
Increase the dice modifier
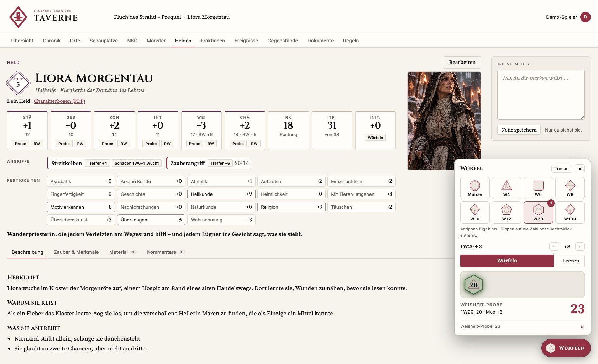[x=580, y=247]
